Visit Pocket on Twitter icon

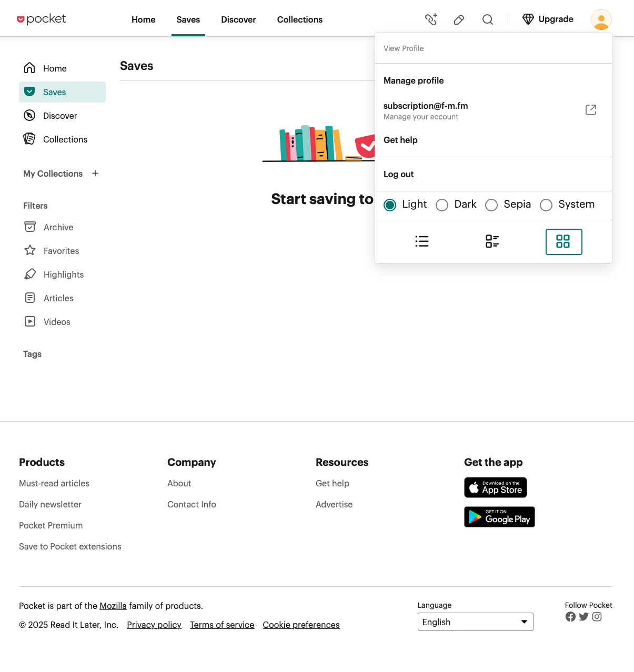[x=583, y=617]
